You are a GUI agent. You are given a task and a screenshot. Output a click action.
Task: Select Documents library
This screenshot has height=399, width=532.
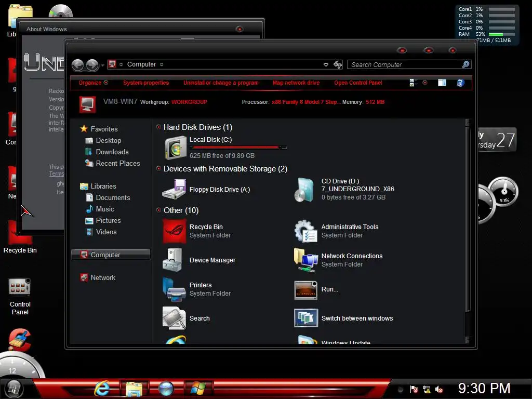[x=108, y=198]
